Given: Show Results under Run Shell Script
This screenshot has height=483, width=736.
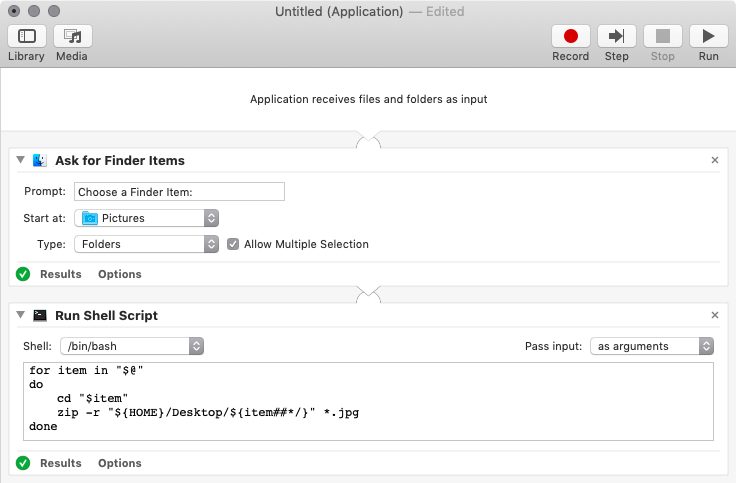Looking at the screenshot, I should tap(60, 463).
